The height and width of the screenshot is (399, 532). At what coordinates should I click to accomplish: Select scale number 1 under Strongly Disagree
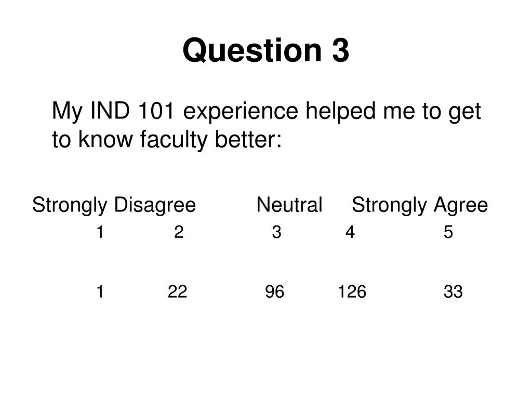tap(100, 232)
